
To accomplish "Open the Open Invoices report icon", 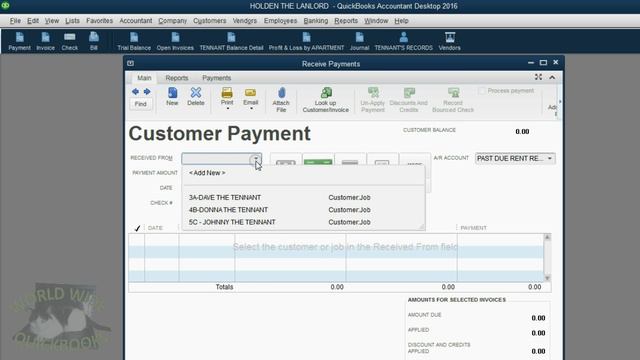I will point(175,42).
